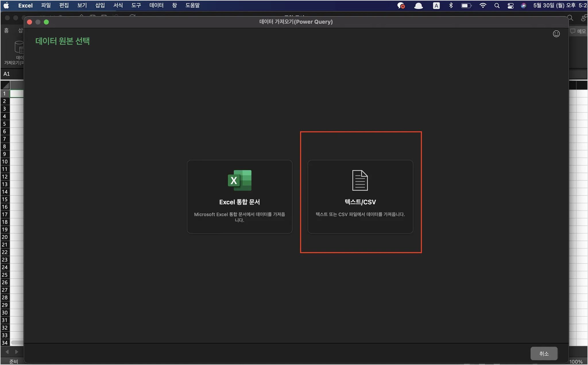588x365 pixels.
Task: Click the Siri icon in menu bar
Action: 524,6
